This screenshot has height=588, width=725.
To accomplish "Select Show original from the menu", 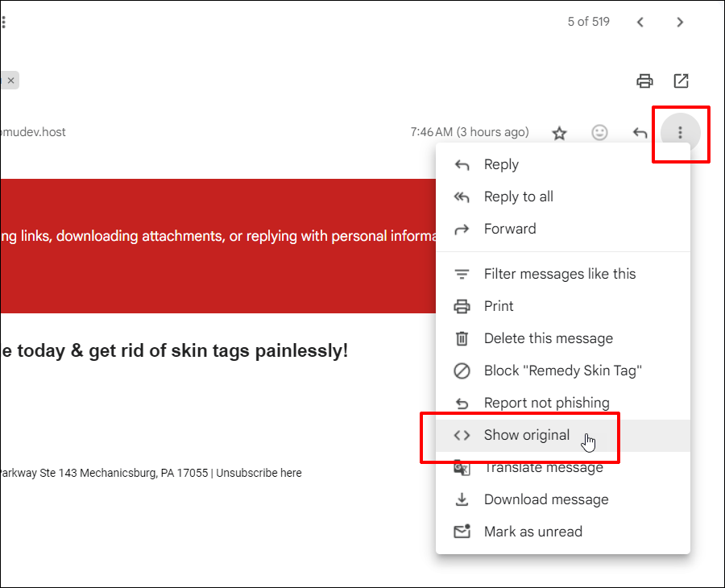I will pos(525,435).
